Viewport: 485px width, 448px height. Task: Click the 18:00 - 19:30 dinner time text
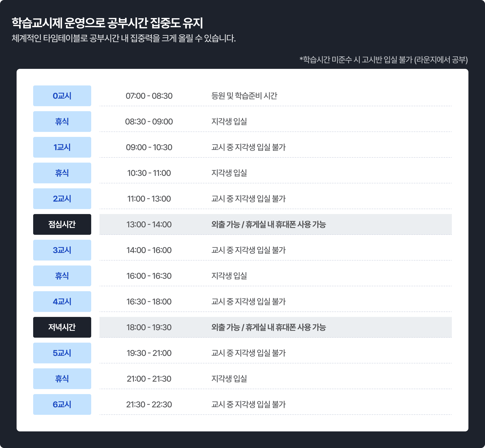tap(149, 327)
